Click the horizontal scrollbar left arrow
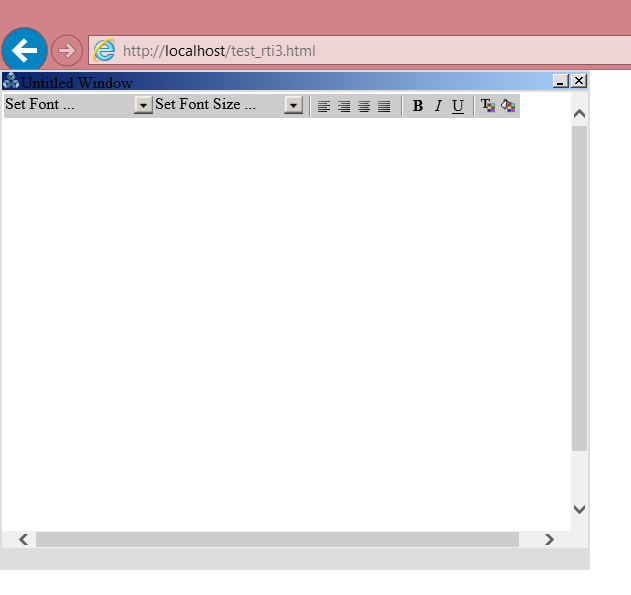The width and height of the screenshot is (631, 595). click(x=24, y=540)
